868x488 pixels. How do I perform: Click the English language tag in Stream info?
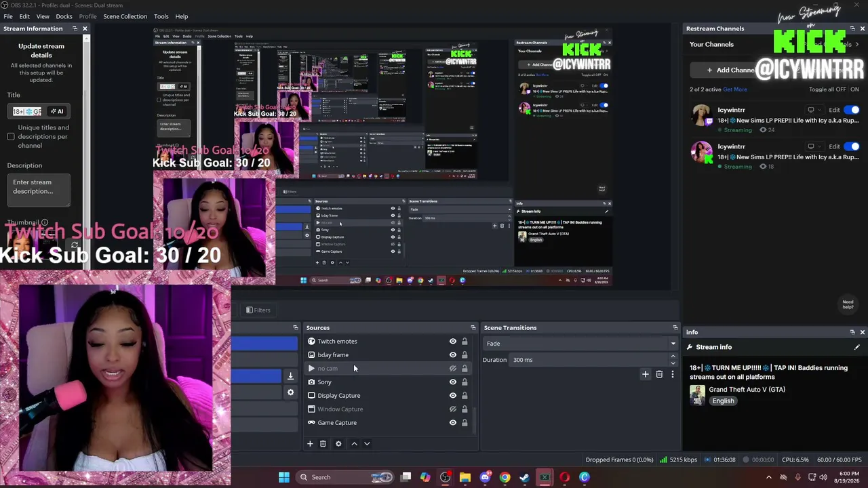pyautogui.click(x=723, y=401)
